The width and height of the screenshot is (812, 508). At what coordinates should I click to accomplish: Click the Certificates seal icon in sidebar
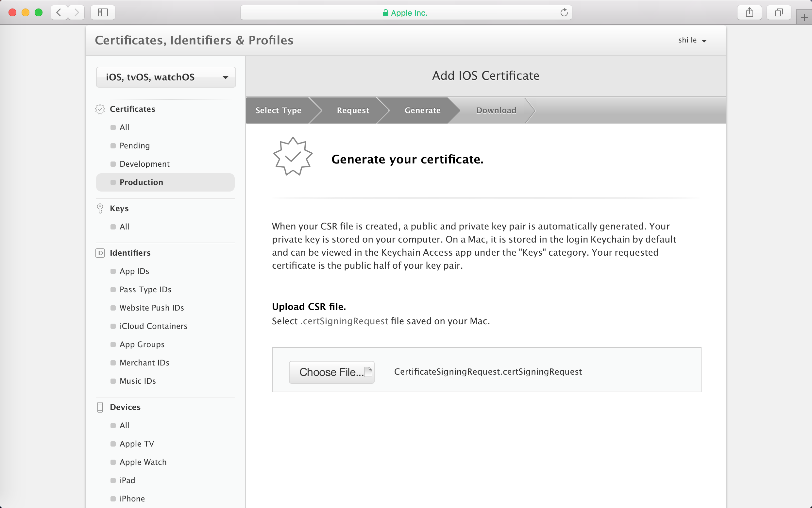[100, 109]
